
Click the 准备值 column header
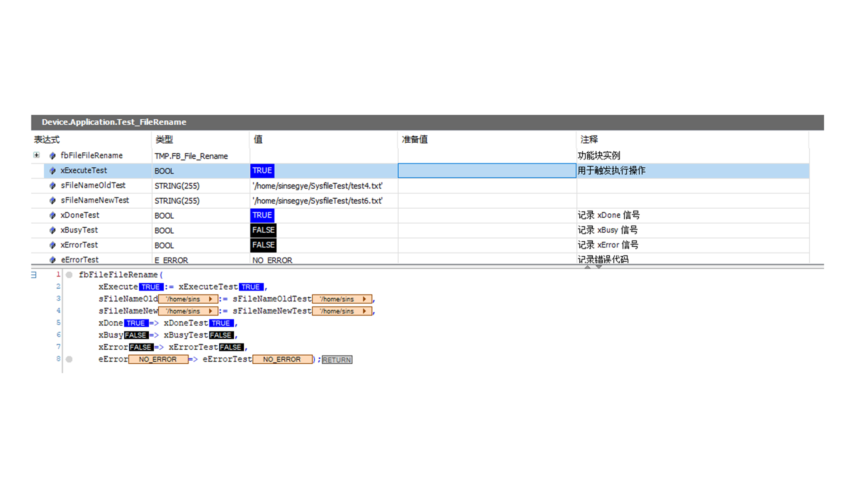pos(487,139)
